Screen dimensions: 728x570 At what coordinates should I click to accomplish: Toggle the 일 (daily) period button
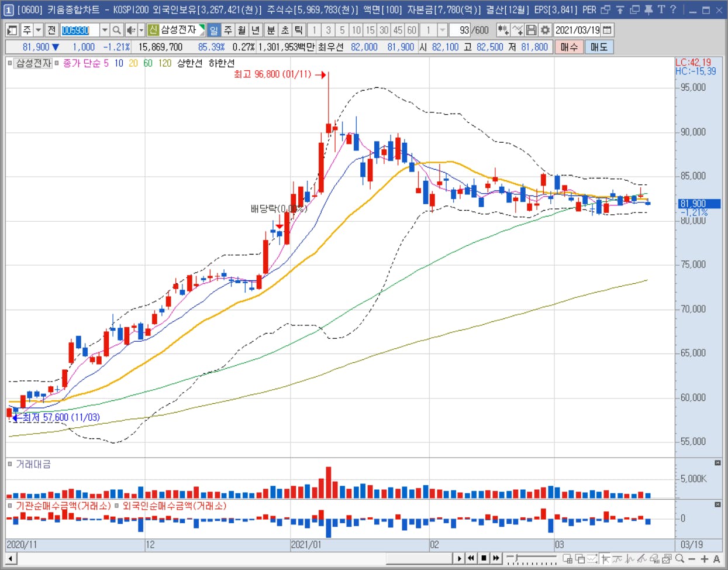pos(214,30)
